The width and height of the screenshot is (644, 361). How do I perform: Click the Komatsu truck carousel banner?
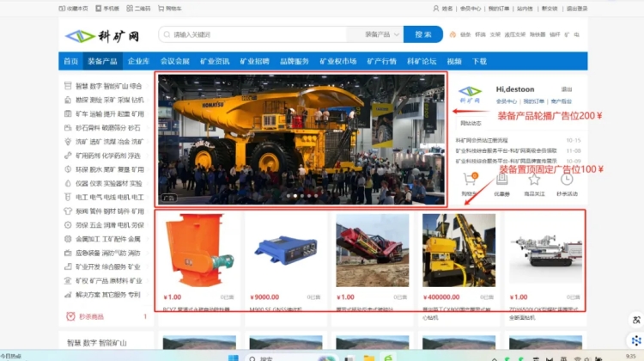(x=301, y=139)
